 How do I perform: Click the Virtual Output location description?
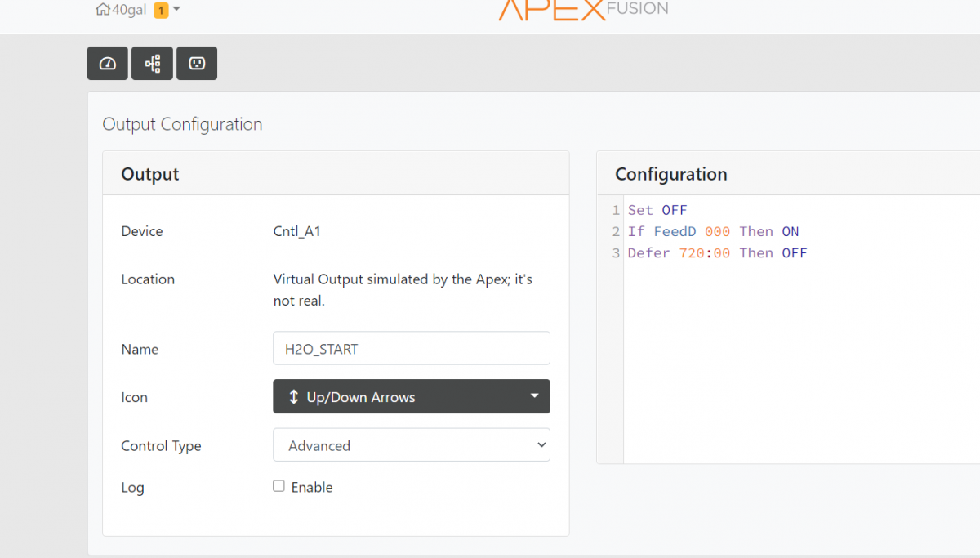403,290
